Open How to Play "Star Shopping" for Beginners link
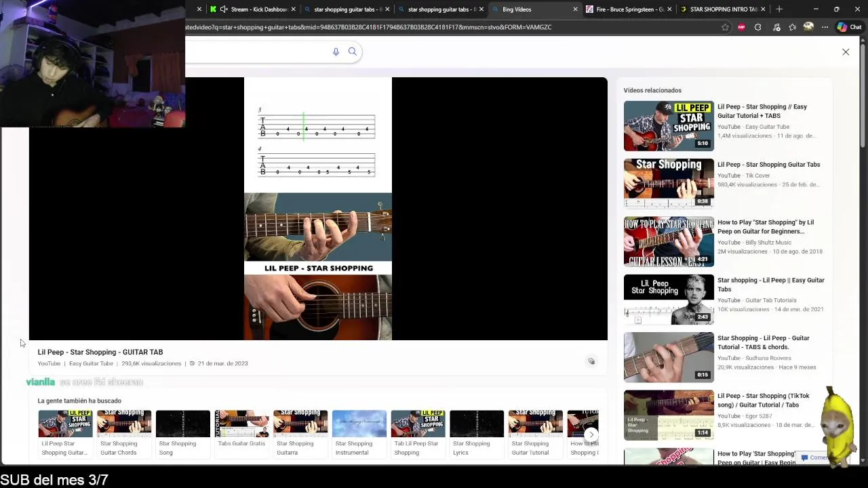Viewport: 868px width, 488px height. tap(766, 226)
